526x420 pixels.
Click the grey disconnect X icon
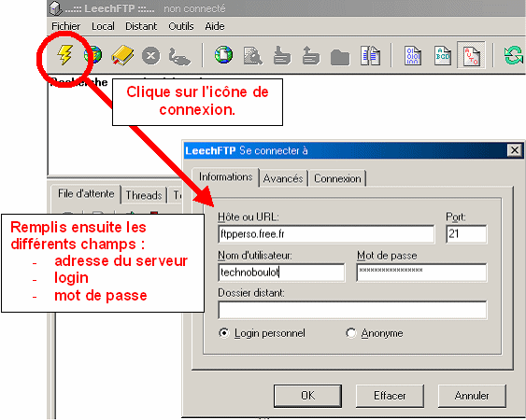click(x=151, y=55)
